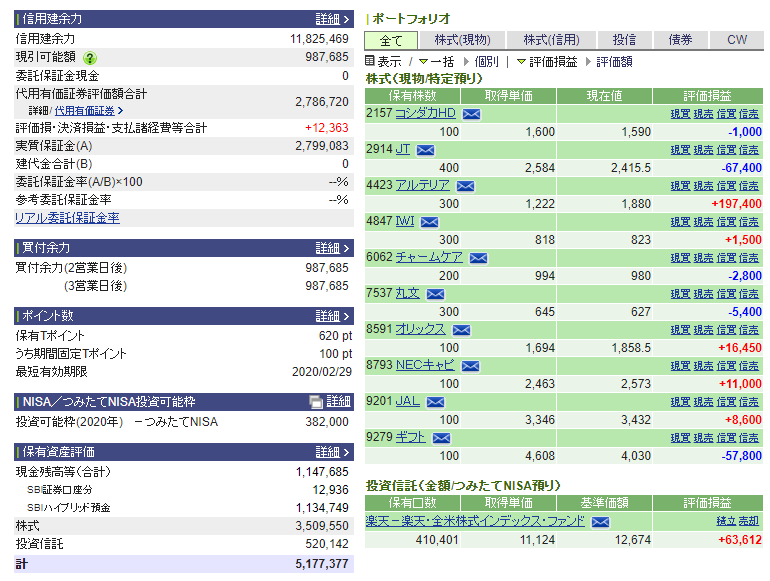770x581 pixels.
Task: Open the mail icon for アルテリア
Action: (x=466, y=186)
